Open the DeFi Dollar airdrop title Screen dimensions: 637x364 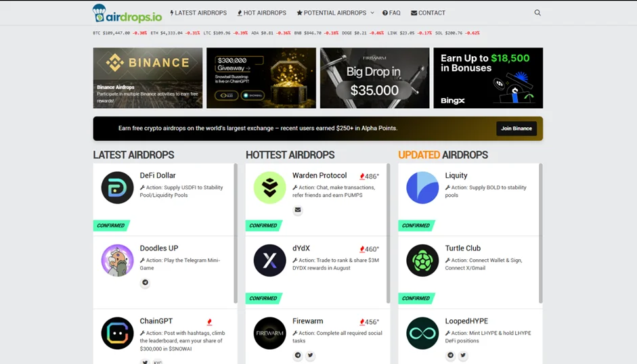158,175
